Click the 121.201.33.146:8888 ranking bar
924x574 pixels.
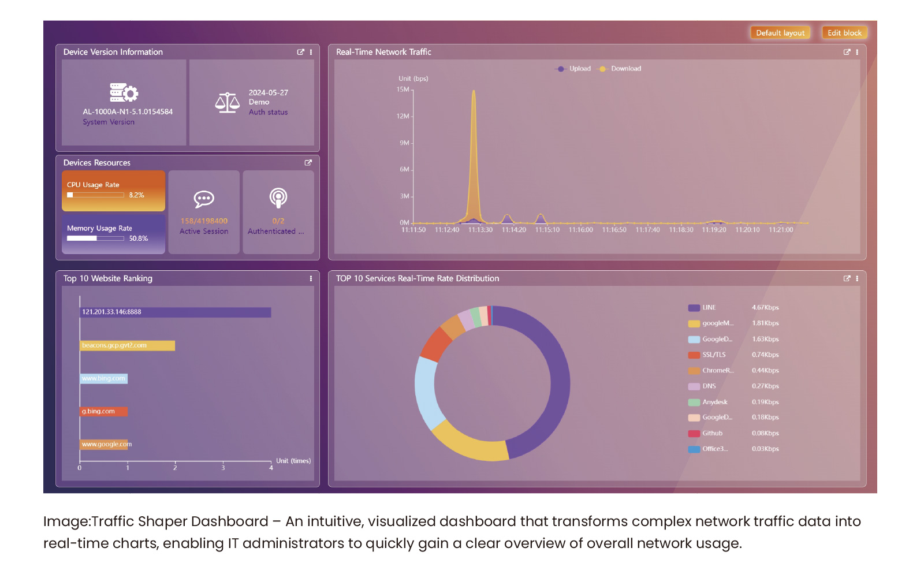175,312
